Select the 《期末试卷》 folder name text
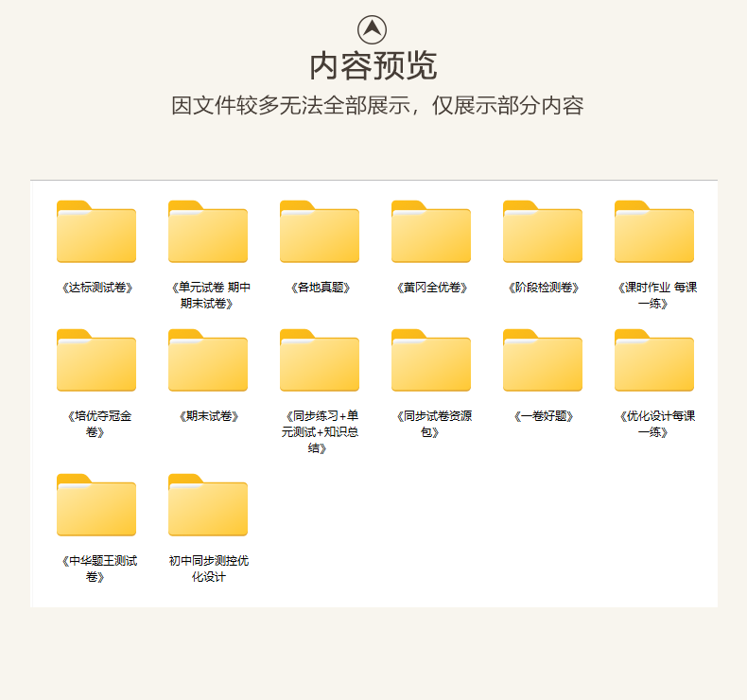 click(209, 416)
